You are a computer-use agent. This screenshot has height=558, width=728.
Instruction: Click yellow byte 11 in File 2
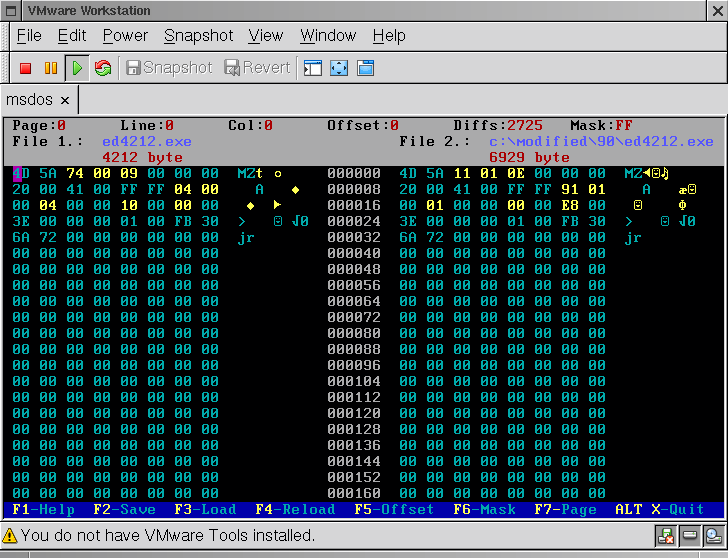pos(462,174)
